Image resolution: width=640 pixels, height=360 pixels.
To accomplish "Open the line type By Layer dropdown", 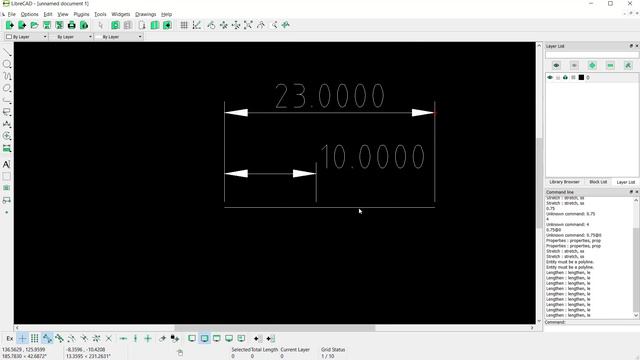I will pyautogui.click(x=118, y=37).
